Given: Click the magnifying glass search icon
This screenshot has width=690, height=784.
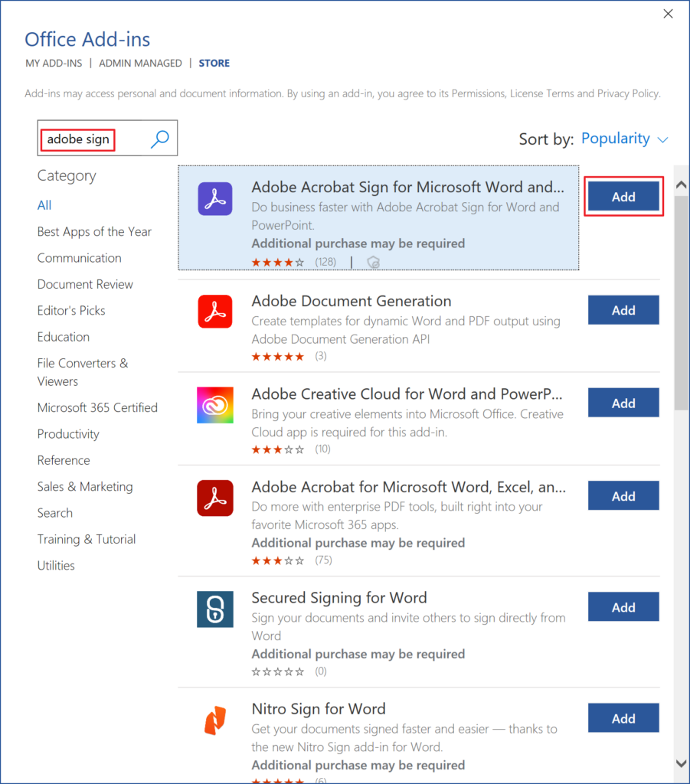Looking at the screenshot, I should (159, 139).
